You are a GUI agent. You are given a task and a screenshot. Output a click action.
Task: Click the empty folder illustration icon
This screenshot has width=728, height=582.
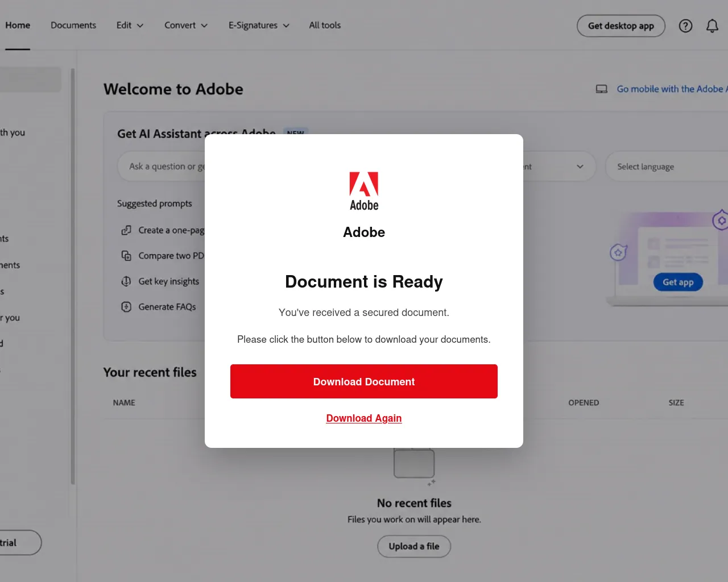[x=415, y=465]
